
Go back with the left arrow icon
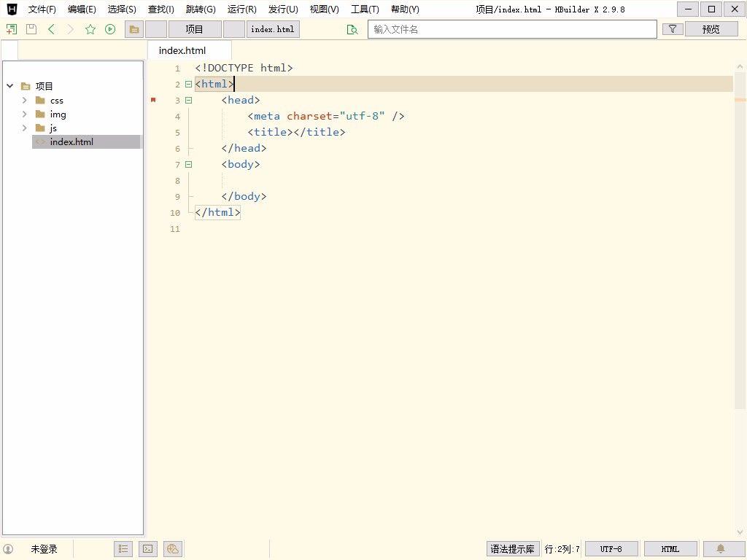[51, 29]
